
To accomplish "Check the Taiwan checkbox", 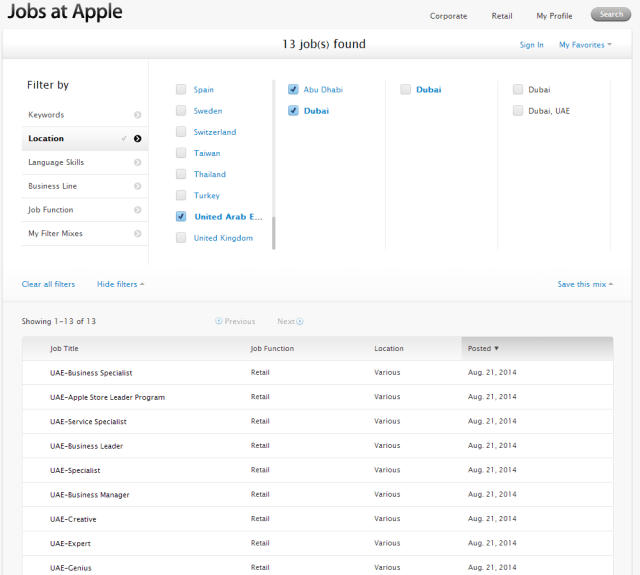I will 181,153.
